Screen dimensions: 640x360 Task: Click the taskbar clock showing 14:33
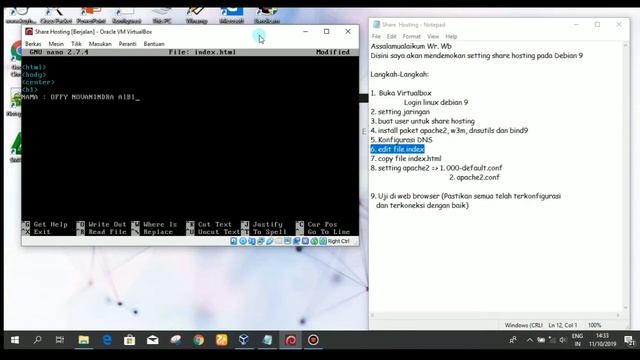point(602,340)
